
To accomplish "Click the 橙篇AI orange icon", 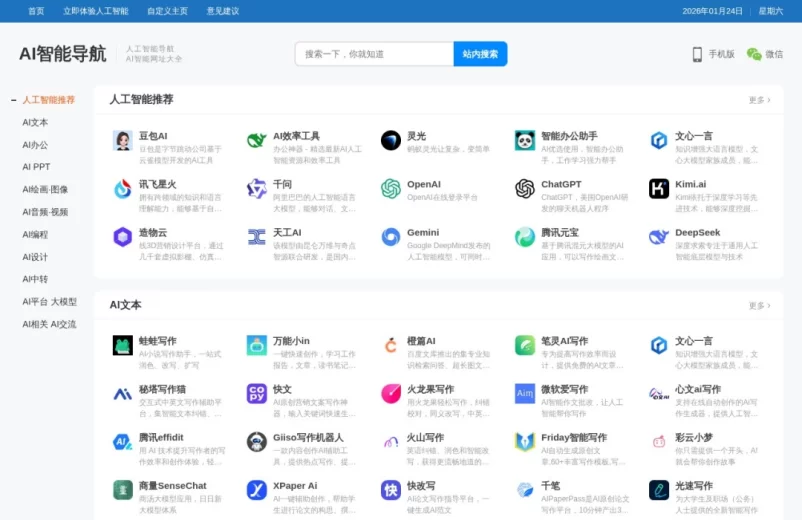I will click(x=391, y=345).
